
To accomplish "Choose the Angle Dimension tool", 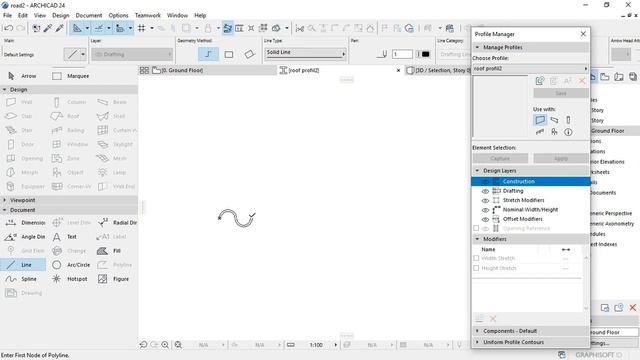I will pyautogui.click(x=25, y=237).
